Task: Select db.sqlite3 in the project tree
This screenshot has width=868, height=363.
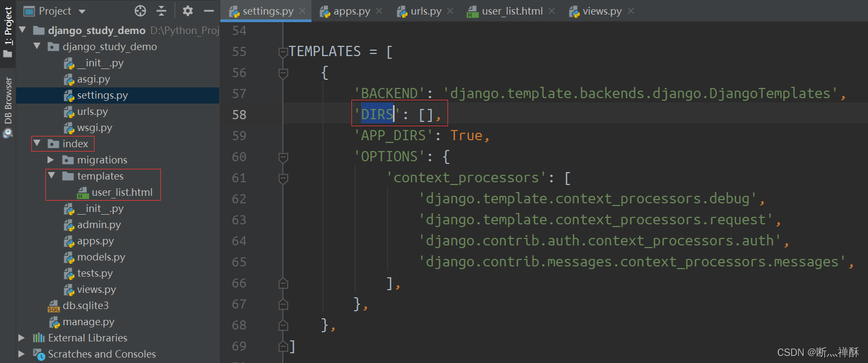Action: tap(85, 306)
